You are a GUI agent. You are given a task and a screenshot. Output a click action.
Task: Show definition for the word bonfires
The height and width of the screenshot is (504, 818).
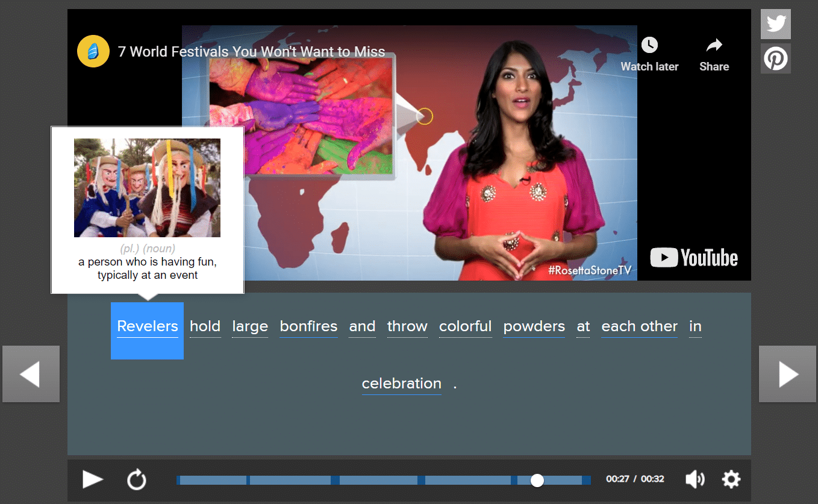click(x=308, y=327)
